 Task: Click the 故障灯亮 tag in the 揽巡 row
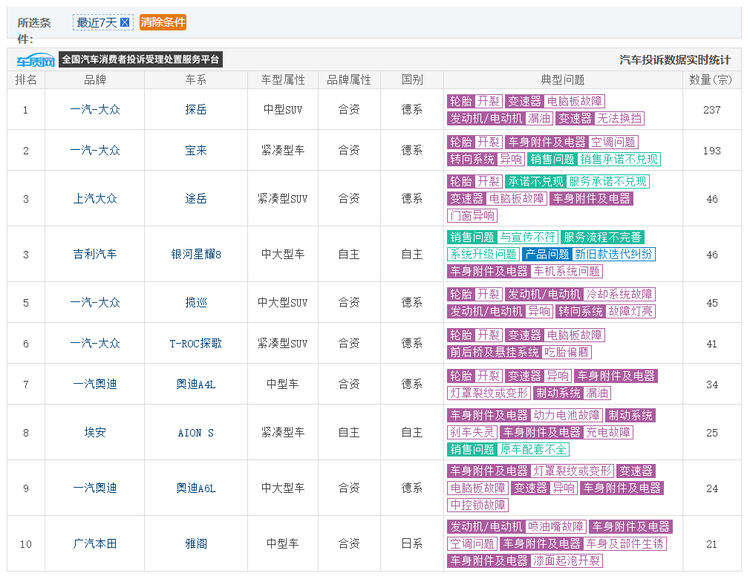click(630, 312)
